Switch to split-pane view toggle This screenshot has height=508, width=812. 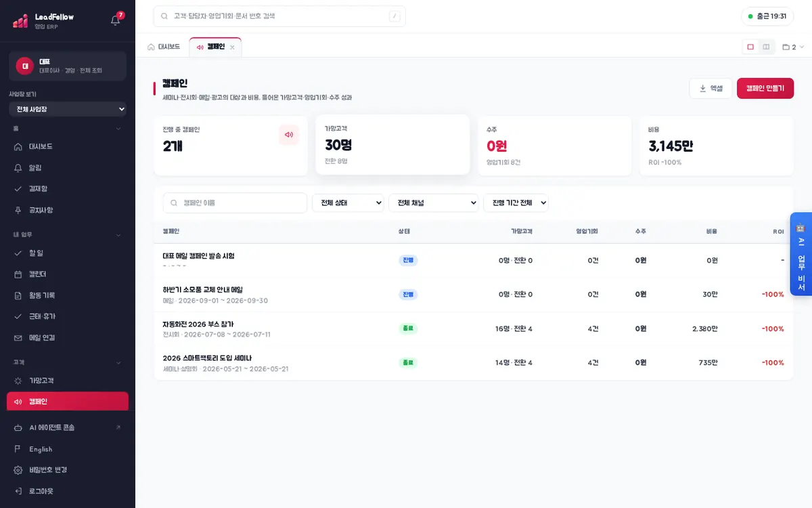point(766,47)
